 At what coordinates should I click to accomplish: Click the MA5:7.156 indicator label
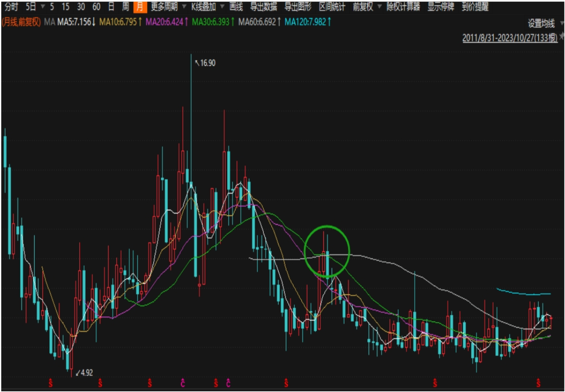(x=76, y=22)
